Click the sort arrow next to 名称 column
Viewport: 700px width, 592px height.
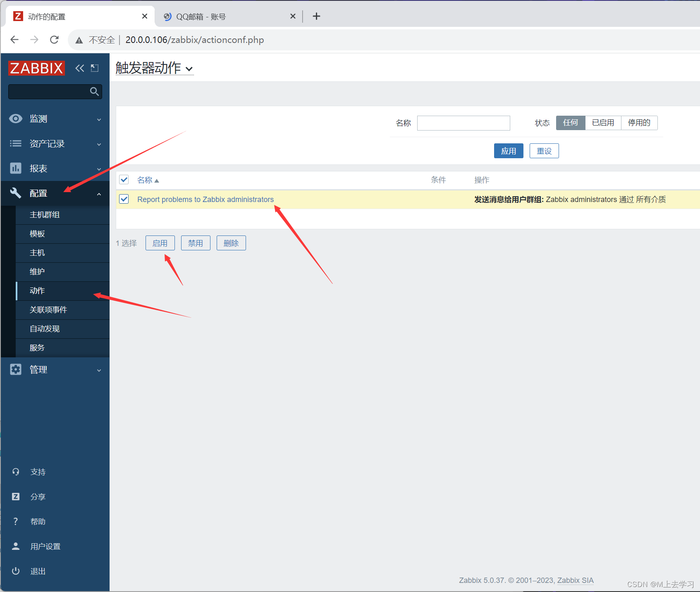[157, 181]
